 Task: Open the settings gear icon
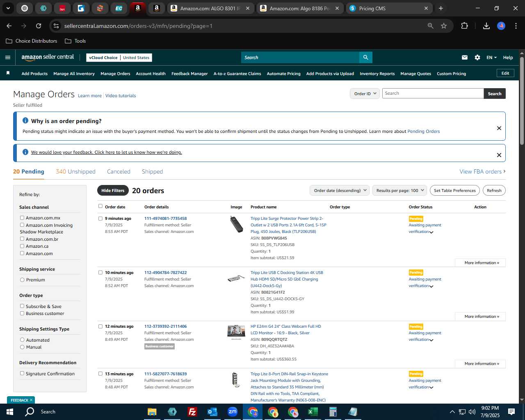[477, 57]
